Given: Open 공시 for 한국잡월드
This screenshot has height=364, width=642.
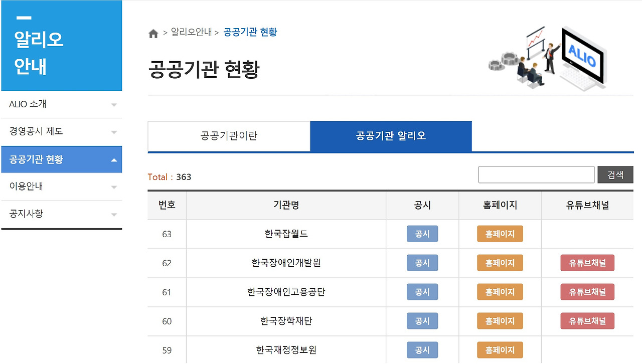Looking at the screenshot, I should click(422, 234).
